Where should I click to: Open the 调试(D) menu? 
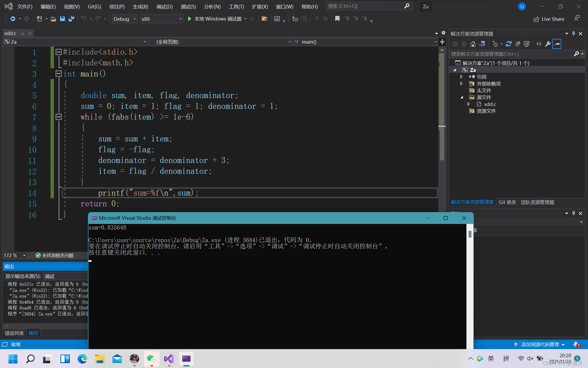click(x=164, y=7)
